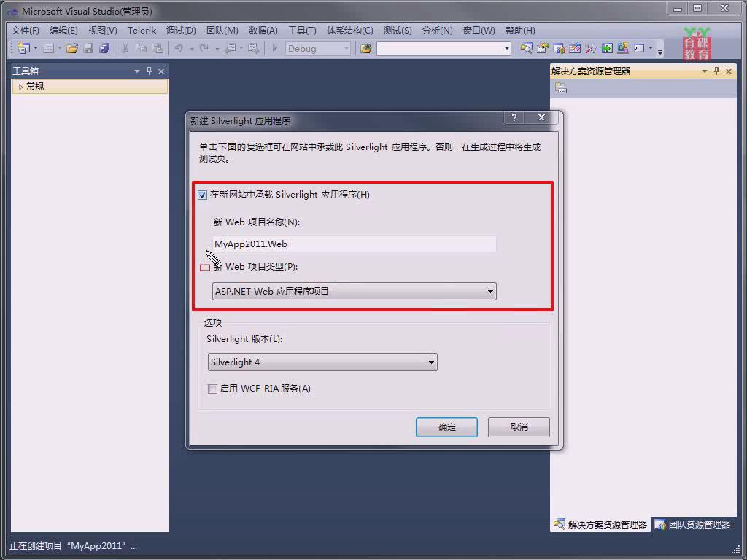
Task: Open the Telerik menu
Action: (142, 31)
